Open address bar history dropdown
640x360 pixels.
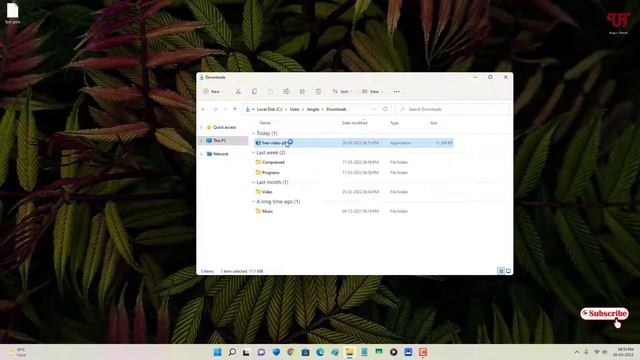point(374,109)
